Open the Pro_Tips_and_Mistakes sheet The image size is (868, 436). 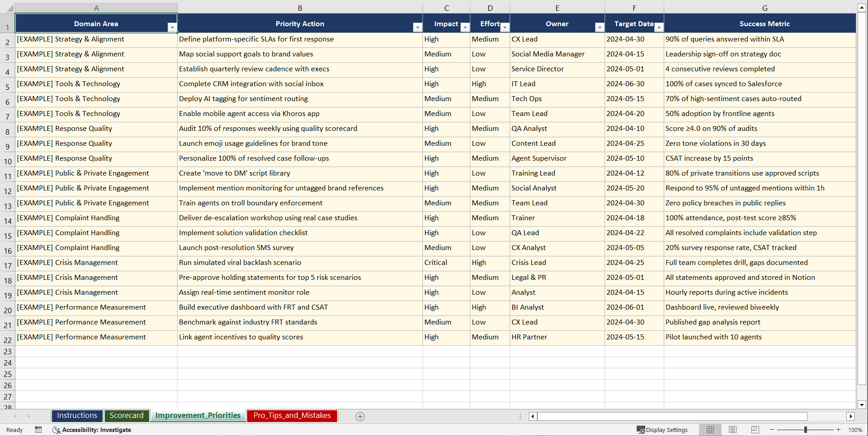coord(291,416)
